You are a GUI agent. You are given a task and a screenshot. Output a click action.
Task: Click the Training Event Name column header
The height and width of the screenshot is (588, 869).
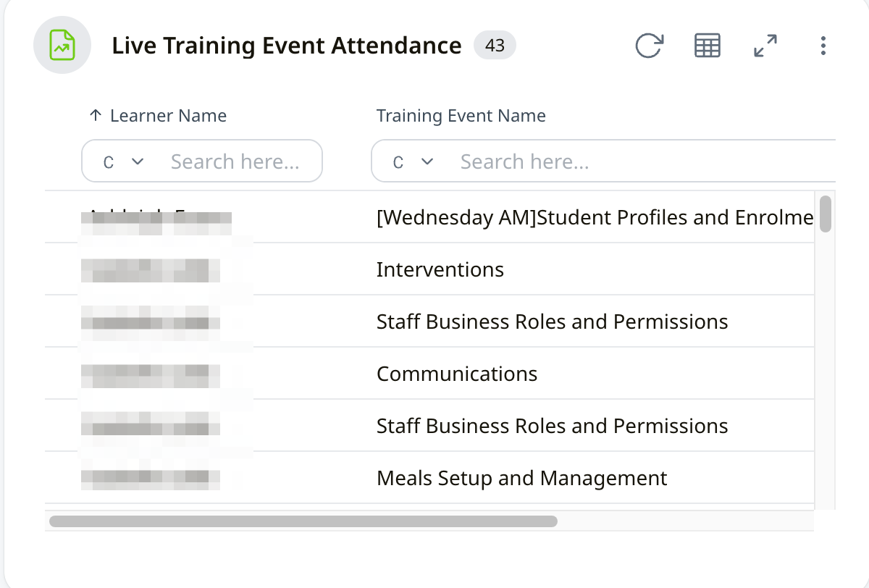[x=461, y=116]
